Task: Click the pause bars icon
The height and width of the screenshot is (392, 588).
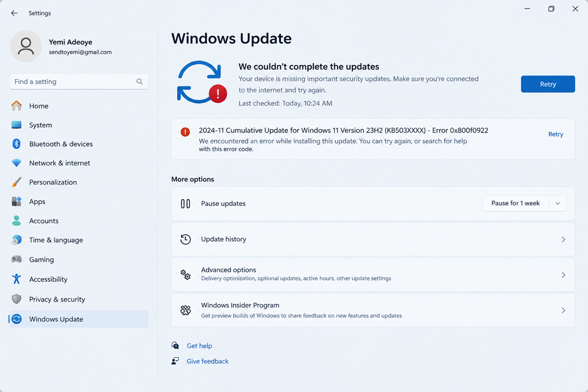Action: pos(185,204)
